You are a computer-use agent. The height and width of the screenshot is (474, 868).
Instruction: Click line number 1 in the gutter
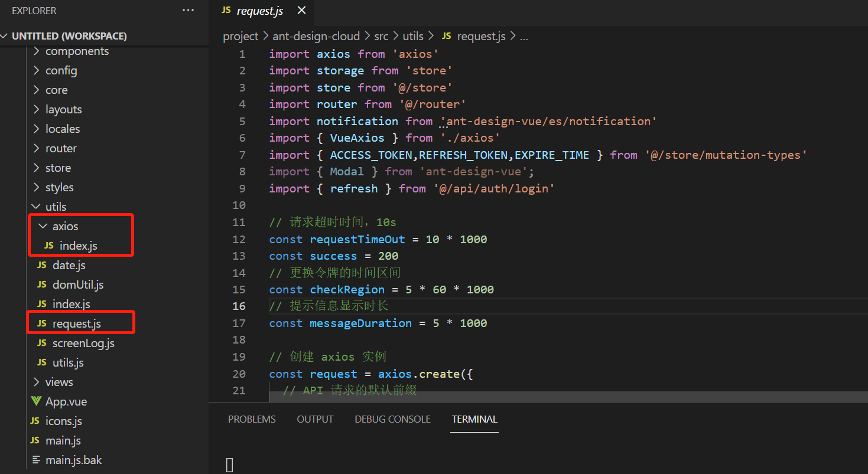point(242,54)
